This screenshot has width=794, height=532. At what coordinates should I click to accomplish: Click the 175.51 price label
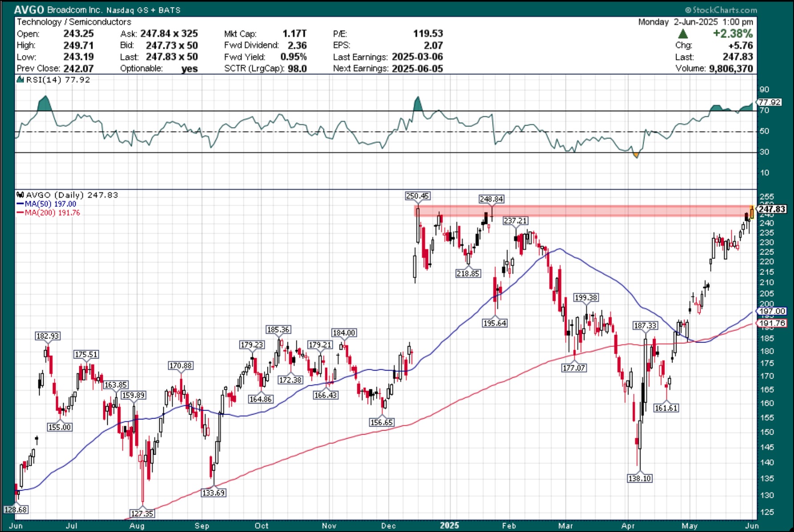coord(86,355)
